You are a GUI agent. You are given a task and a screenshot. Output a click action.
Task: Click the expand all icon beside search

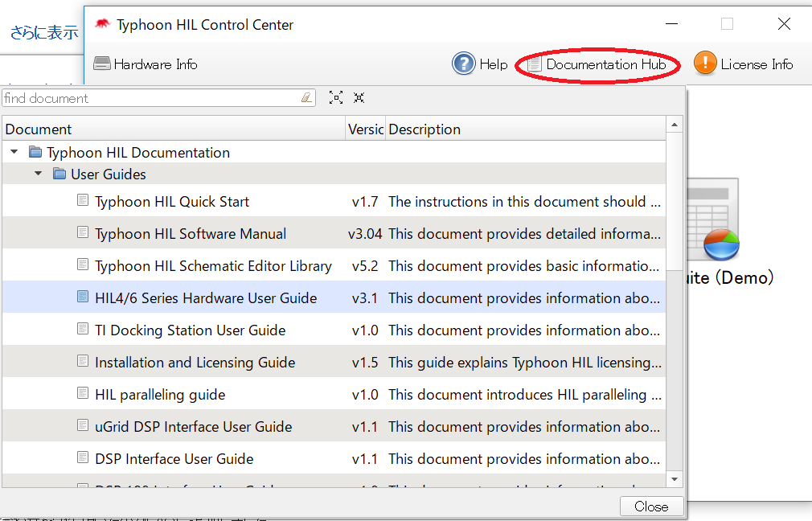pyautogui.click(x=336, y=98)
